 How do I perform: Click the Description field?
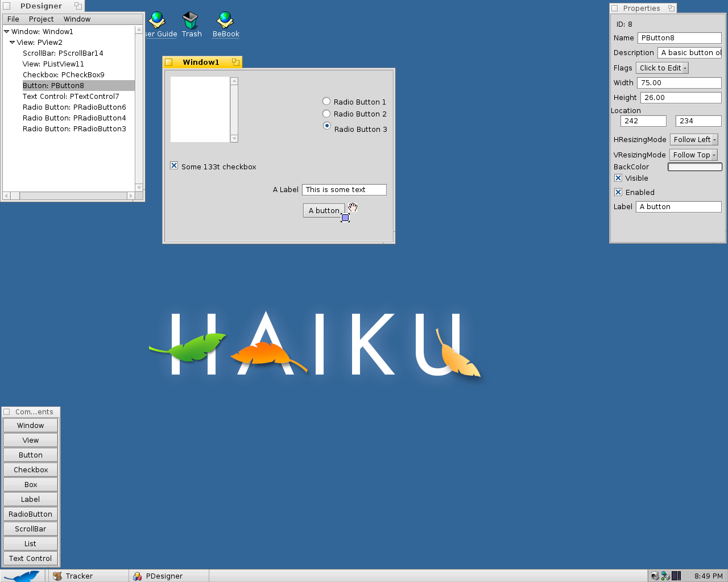[x=690, y=53]
